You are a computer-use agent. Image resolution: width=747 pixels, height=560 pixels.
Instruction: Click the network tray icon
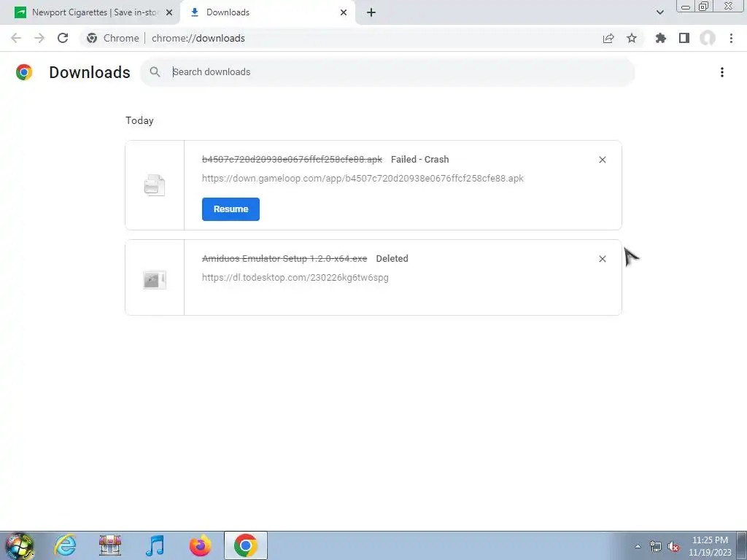tap(656, 546)
